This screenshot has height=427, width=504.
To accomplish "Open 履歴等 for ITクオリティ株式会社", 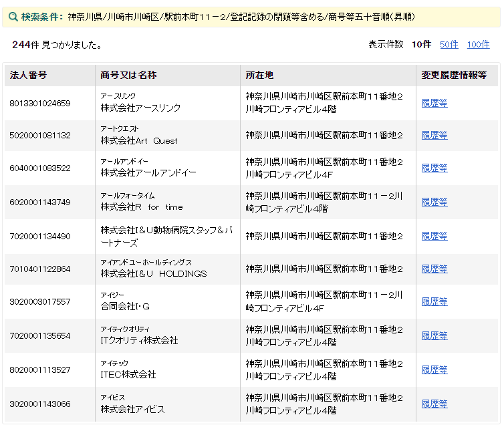I will pyautogui.click(x=434, y=335).
